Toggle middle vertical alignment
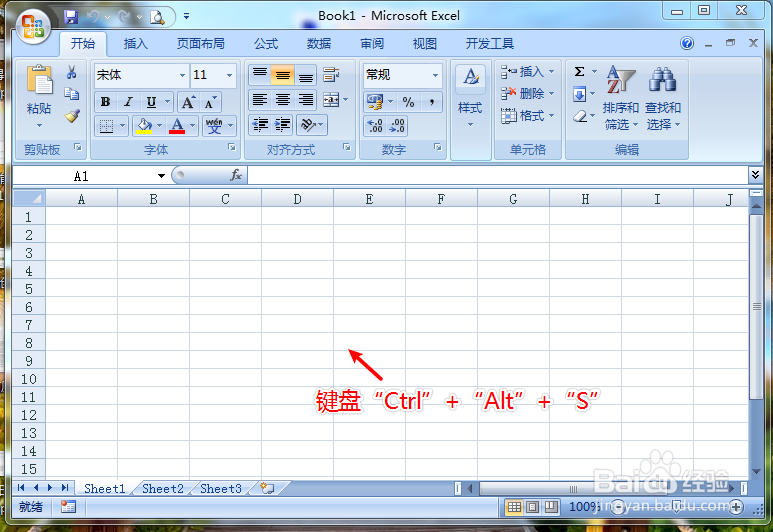773x532 pixels. click(x=282, y=75)
